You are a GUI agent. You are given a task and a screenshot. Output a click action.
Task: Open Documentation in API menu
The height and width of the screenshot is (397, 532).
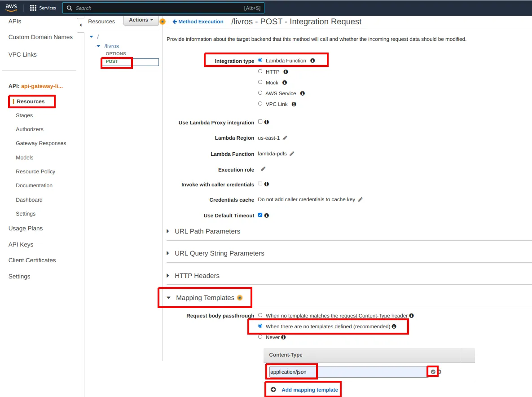(x=34, y=185)
